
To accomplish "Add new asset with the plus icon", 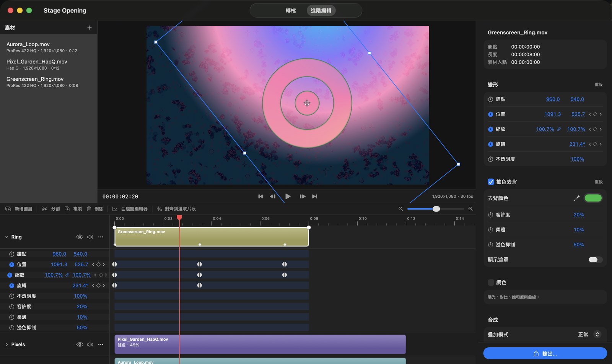I will 90,28.
